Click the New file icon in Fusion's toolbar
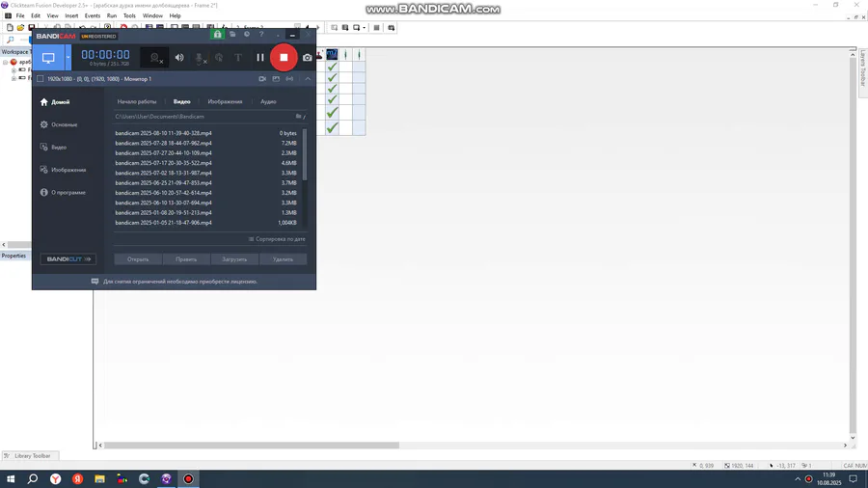The height and width of the screenshot is (488, 868). tap(10, 28)
